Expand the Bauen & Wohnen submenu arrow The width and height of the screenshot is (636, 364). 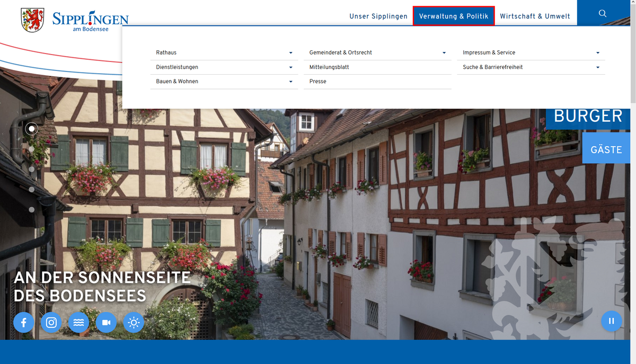pos(291,82)
